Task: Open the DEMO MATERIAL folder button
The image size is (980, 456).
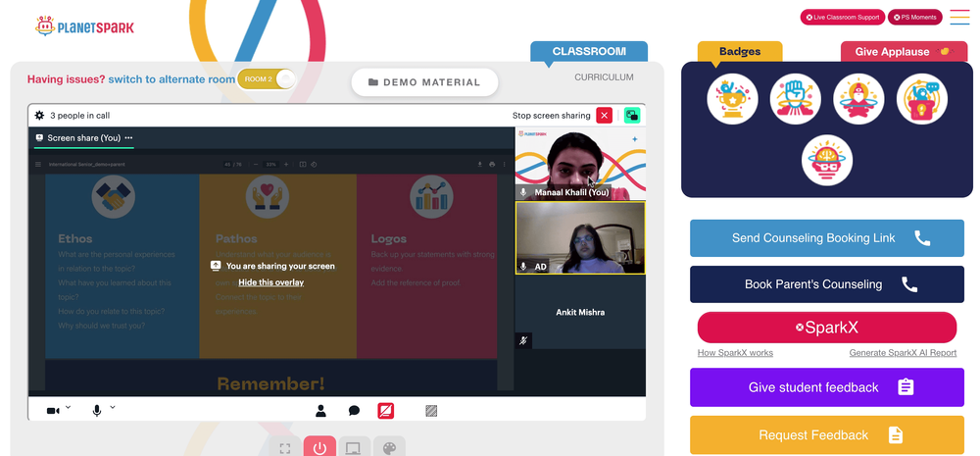Action: tap(424, 82)
